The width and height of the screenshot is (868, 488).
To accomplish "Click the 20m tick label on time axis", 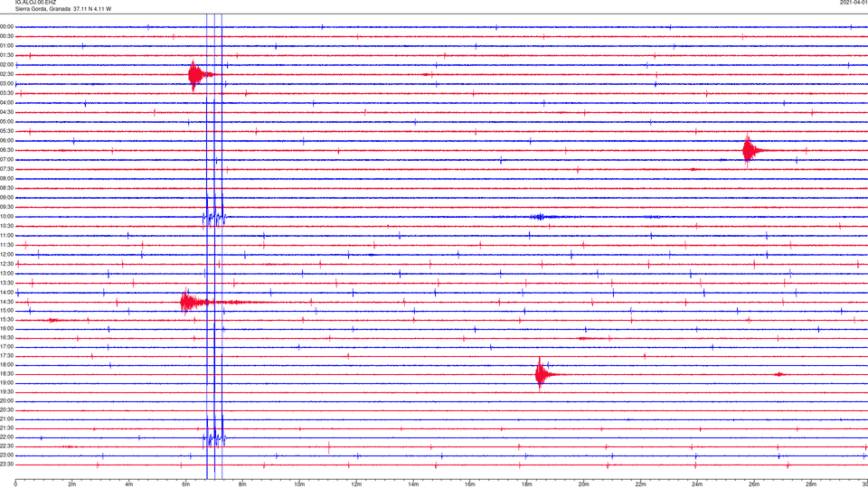I will click(583, 484).
